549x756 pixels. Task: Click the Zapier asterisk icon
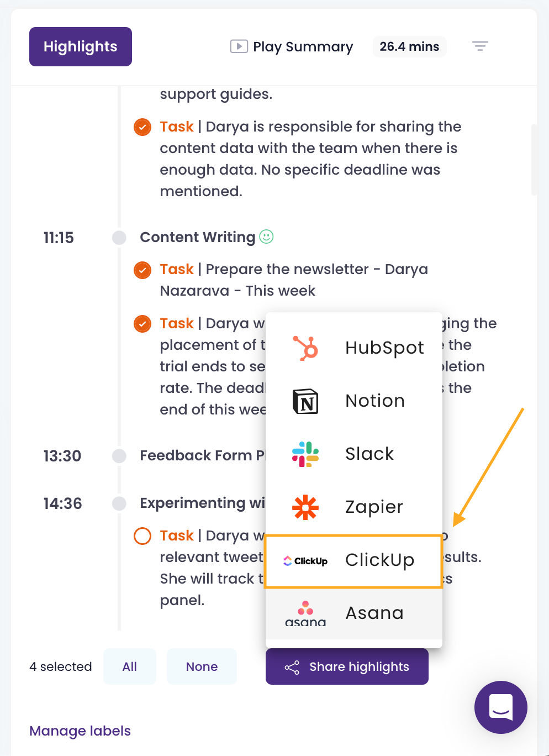[x=305, y=507]
